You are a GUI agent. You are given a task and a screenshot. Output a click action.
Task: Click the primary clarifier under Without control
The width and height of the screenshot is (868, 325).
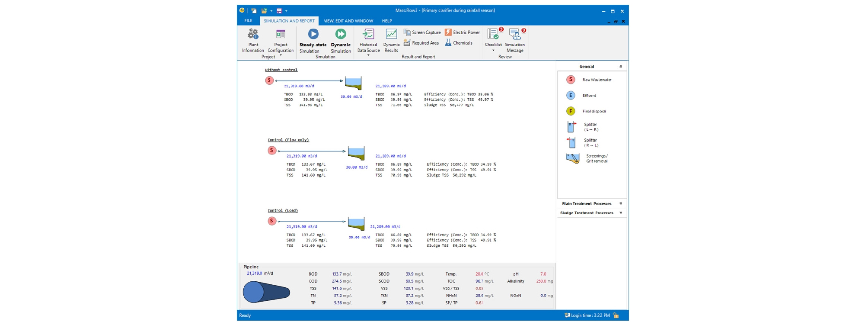(x=353, y=83)
